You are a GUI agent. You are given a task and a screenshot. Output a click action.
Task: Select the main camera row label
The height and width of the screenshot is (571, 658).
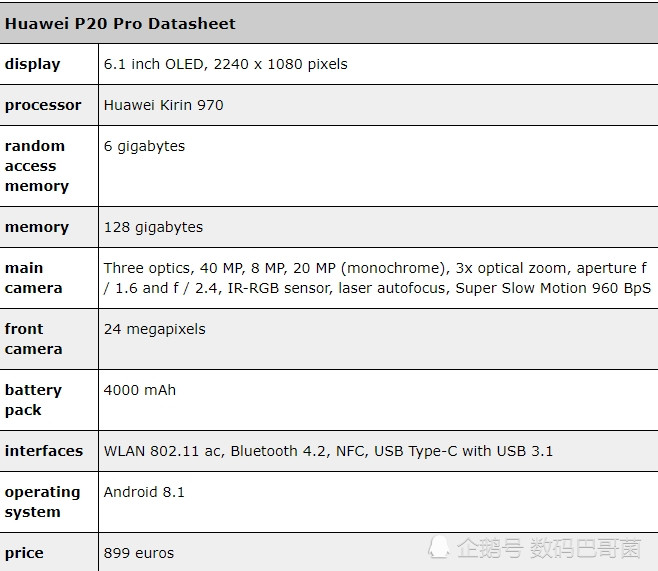tap(33, 278)
